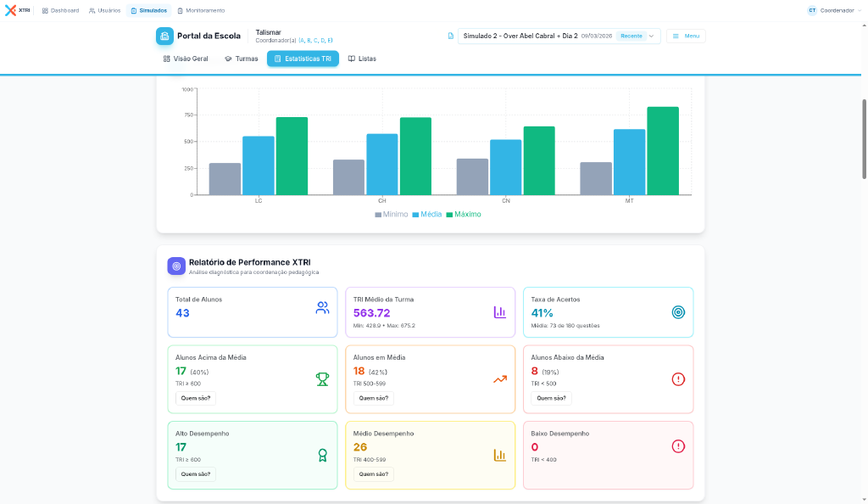Click Quem são? in Alto Desempenho card
Screen dimensions: 868x504
click(x=196, y=474)
